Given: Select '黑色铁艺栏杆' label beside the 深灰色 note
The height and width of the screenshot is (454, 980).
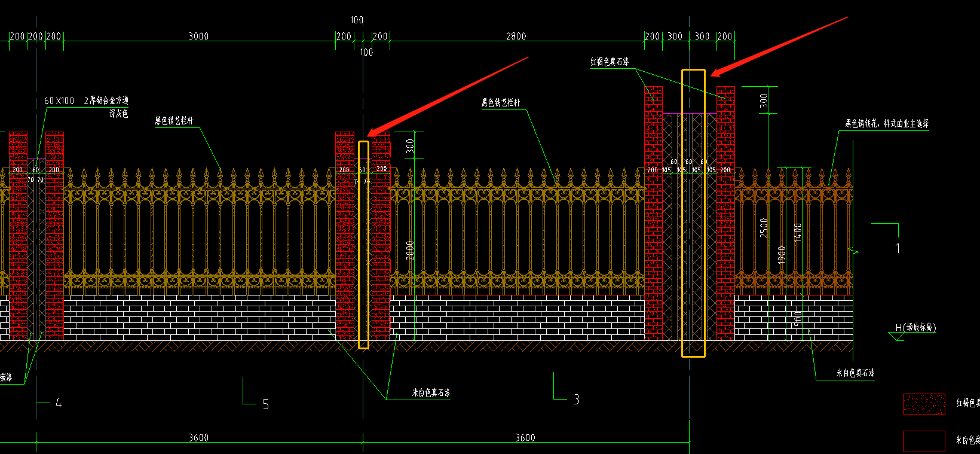Looking at the screenshot, I should (174, 120).
